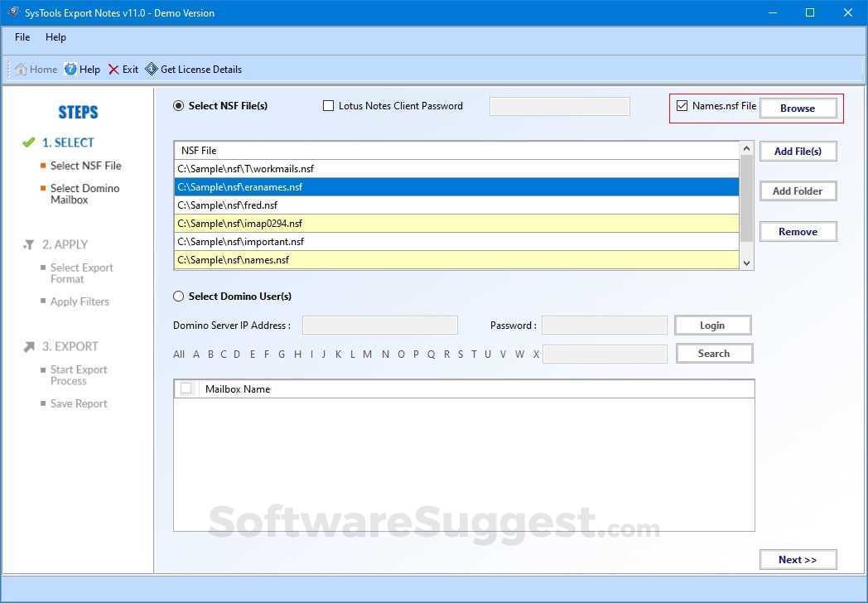Viewport: 868px width, 603px height.
Task: Remove the selected NSF file
Action: click(x=797, y=231)
